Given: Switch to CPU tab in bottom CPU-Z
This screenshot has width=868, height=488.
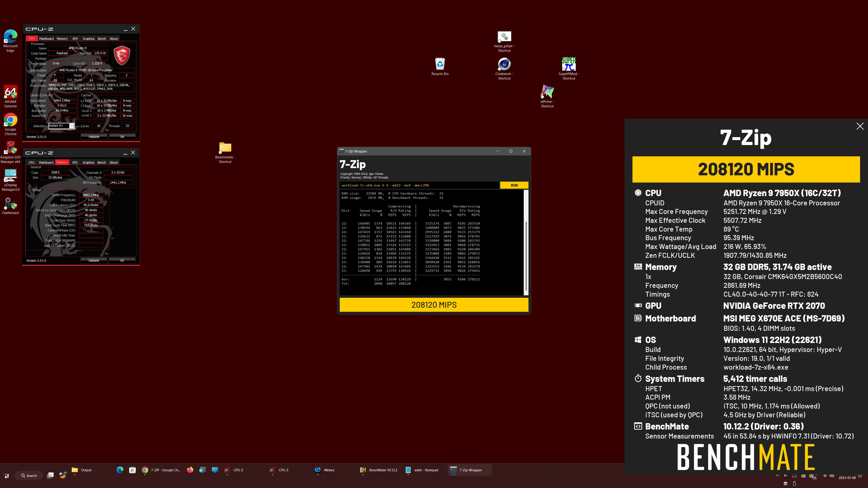Looking at the screenshot, I should pyautogui.click(x=31, y=162).
